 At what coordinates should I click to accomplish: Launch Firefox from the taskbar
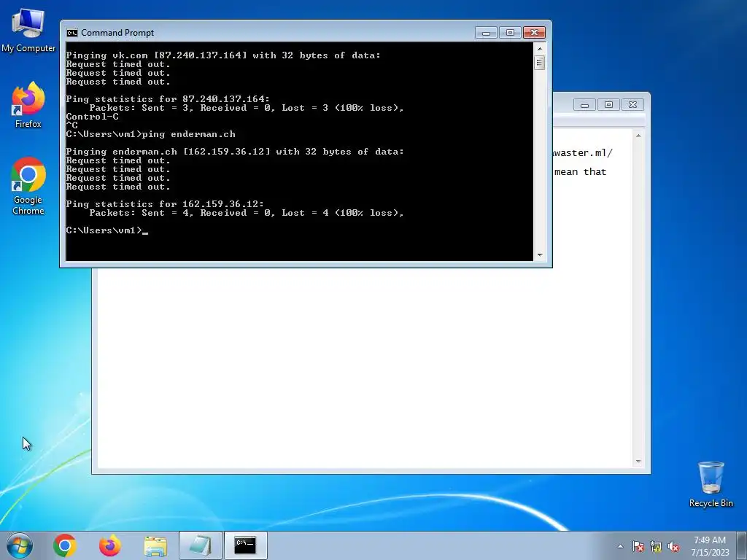[110, 545]
